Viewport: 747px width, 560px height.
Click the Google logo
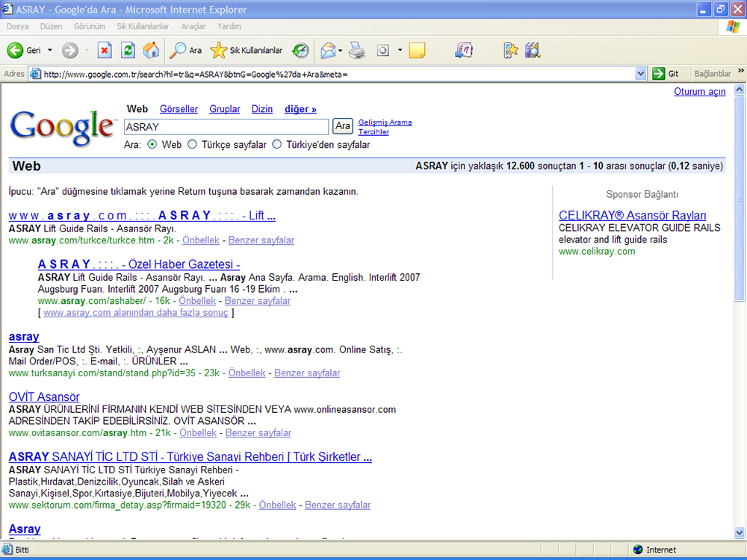[63, 128]
